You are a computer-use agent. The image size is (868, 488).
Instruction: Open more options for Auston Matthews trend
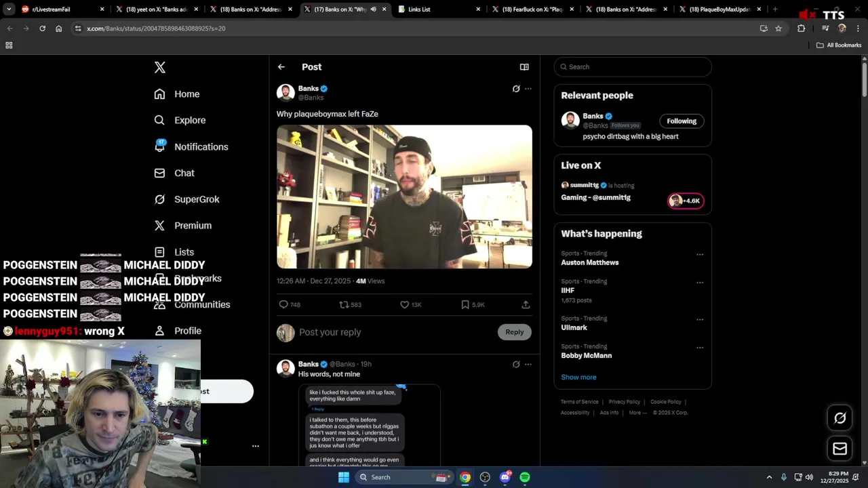(x=700, y=255)
